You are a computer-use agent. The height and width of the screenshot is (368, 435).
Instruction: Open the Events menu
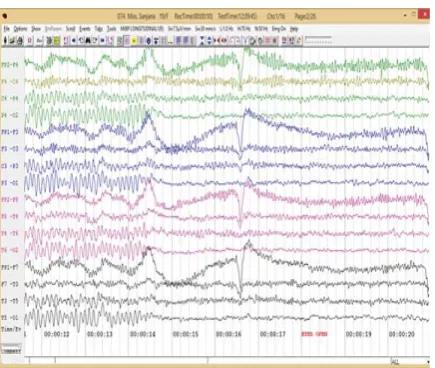pos(85,29)
